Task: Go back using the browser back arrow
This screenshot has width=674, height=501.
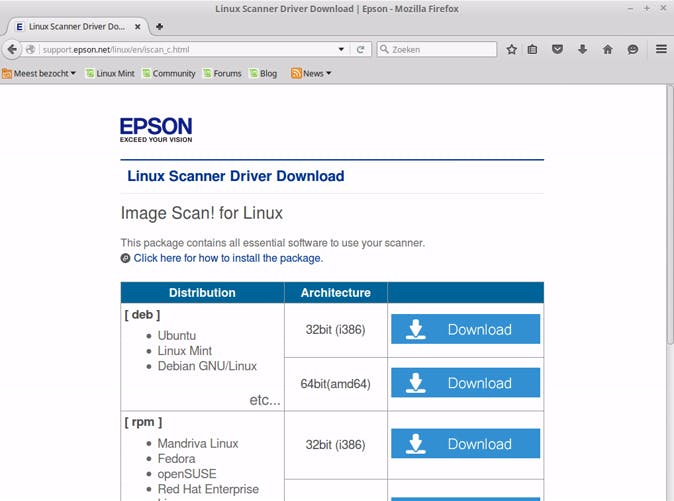Action: (x=12, y=49)
